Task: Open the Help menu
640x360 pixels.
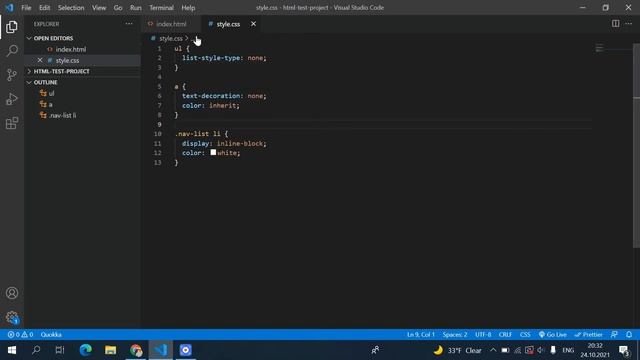Action: pyautogui.click(x=188, y=8)
